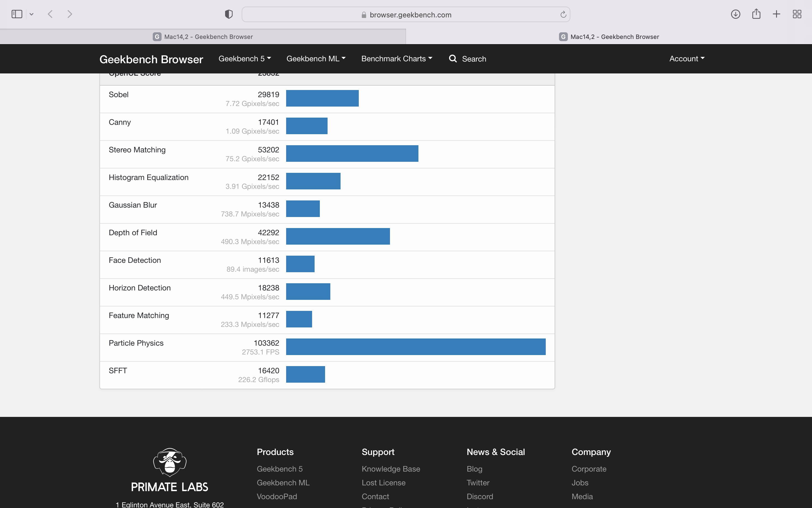Show downloads with the download icon

click(735, 14)
